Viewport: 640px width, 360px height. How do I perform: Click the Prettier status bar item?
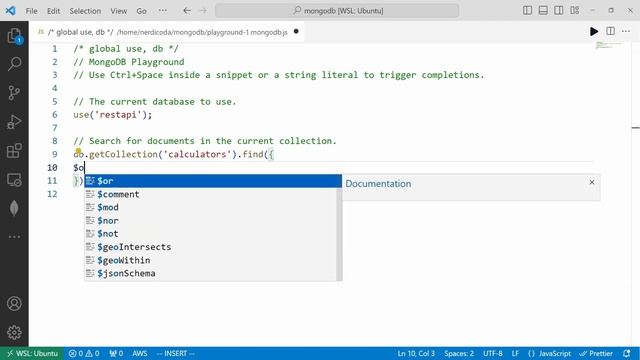[x=596, y=353]
